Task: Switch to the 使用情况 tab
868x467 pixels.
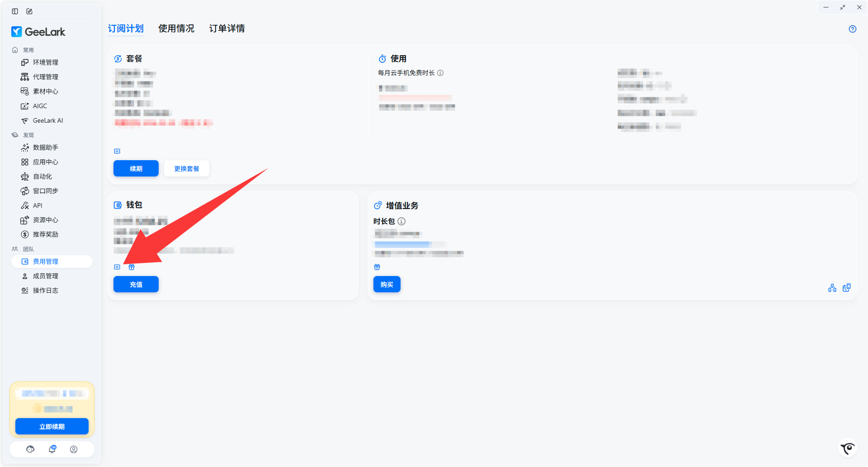Action: coord(176,29)
